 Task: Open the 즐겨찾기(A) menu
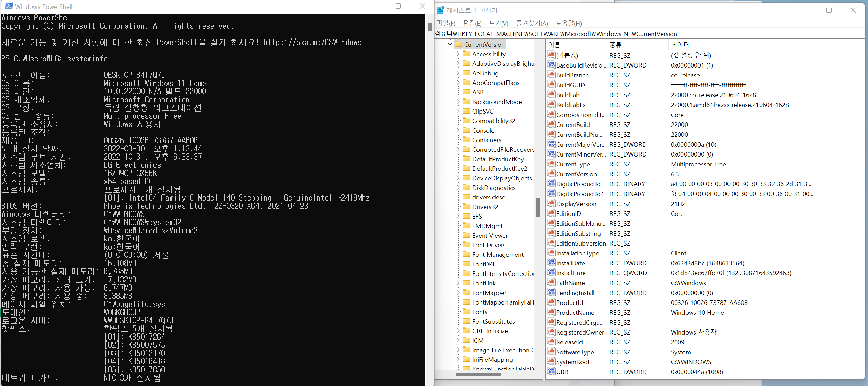532,23
